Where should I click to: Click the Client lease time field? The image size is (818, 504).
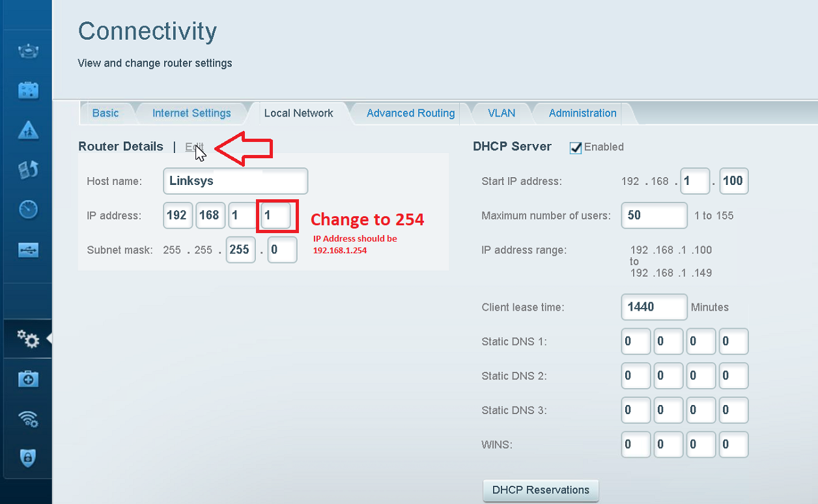[654, 307]
